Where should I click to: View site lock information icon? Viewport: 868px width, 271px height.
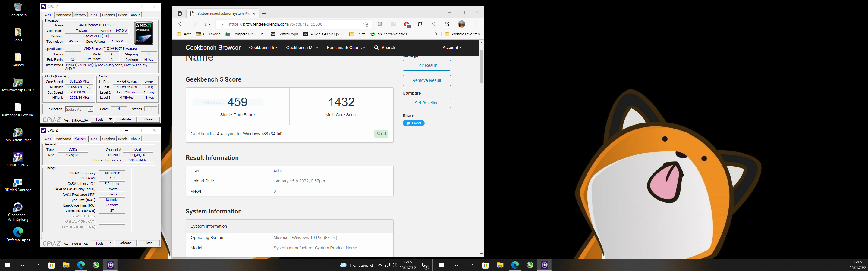222,24
